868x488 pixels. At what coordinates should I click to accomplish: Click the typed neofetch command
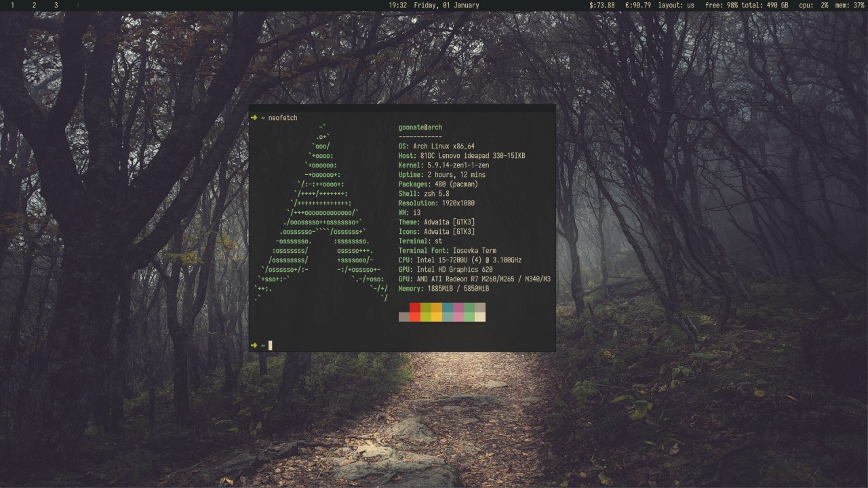[x=283, y=118]
